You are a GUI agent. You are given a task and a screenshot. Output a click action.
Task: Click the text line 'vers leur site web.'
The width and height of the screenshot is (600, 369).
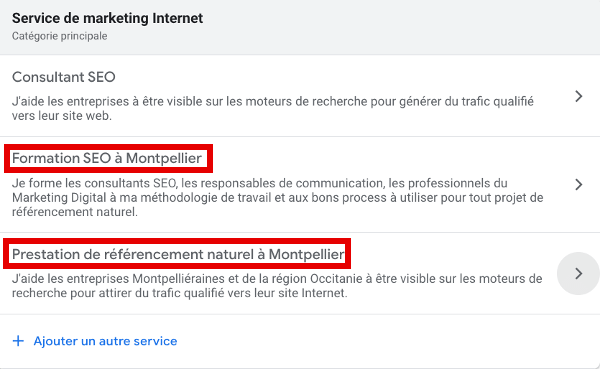point(62,116)
